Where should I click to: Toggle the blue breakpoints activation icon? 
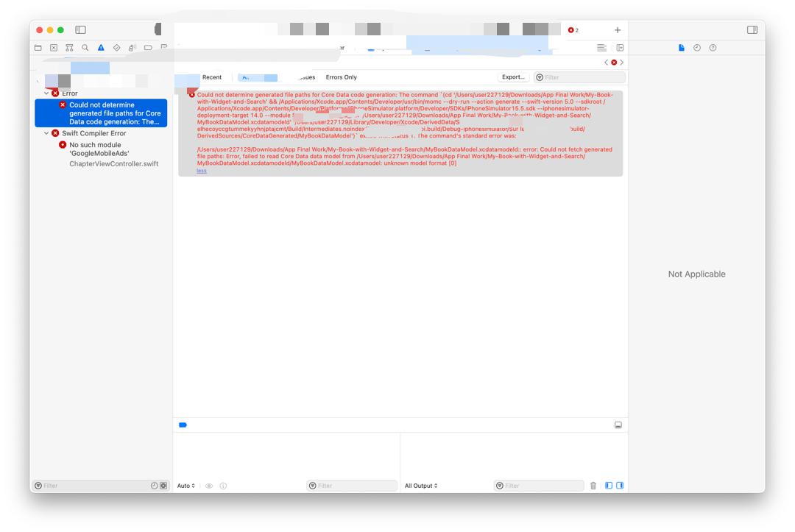183,425
